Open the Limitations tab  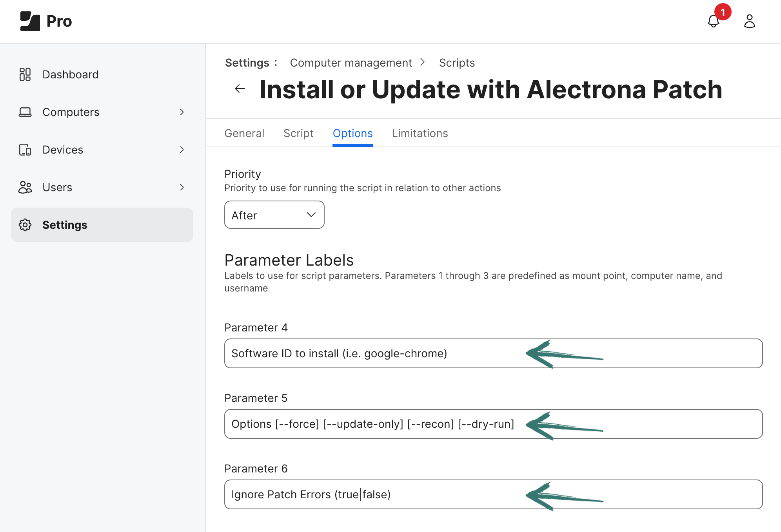tap(420, 133)
